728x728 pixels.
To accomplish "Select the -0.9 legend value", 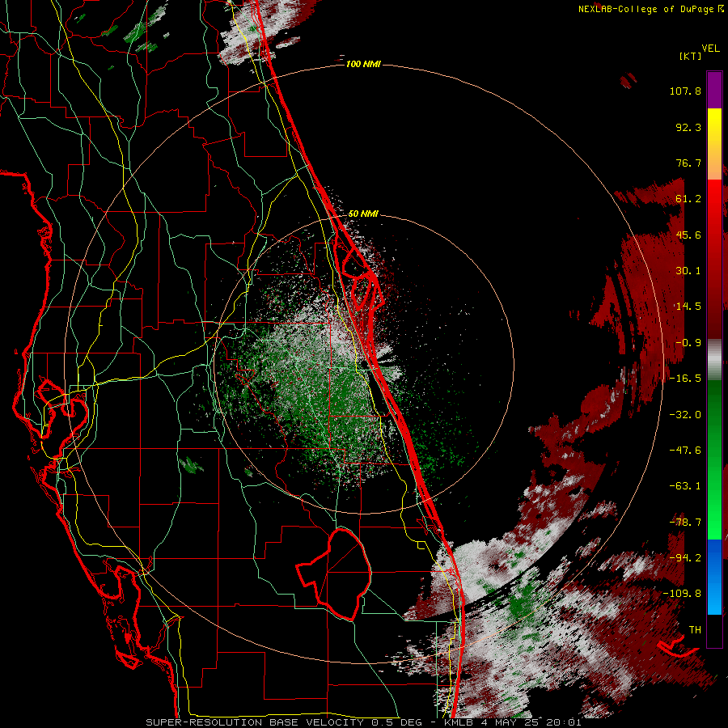I will [x=688, y=343].
